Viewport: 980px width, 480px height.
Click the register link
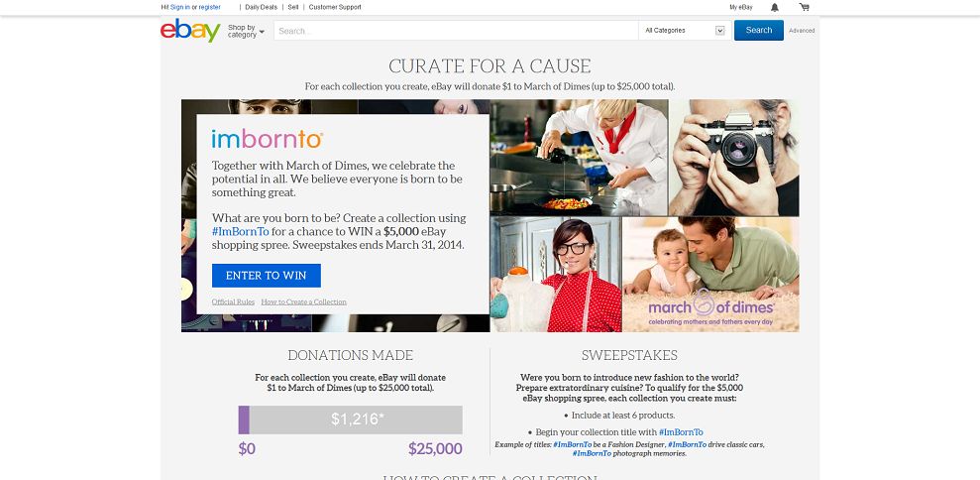[x=209, y=8]
